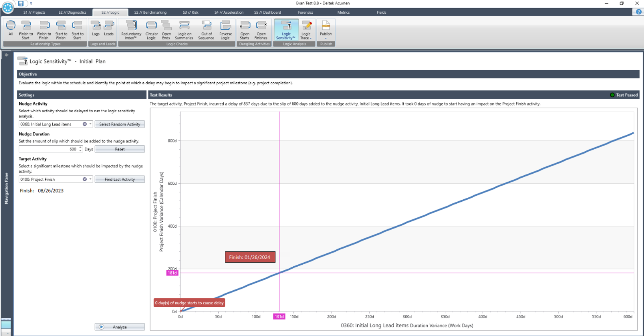The width and height of the screenshot is (644, 336).
Task: Expand the Target Activity dropdown
Action: [90, 179]
